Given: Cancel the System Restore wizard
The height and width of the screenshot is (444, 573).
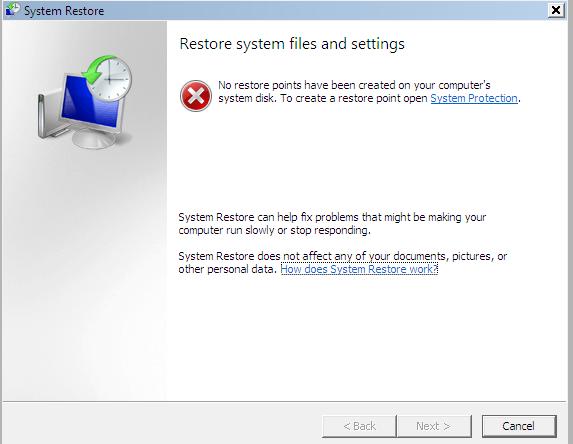Looking at the screenshot, I should 519,426.
